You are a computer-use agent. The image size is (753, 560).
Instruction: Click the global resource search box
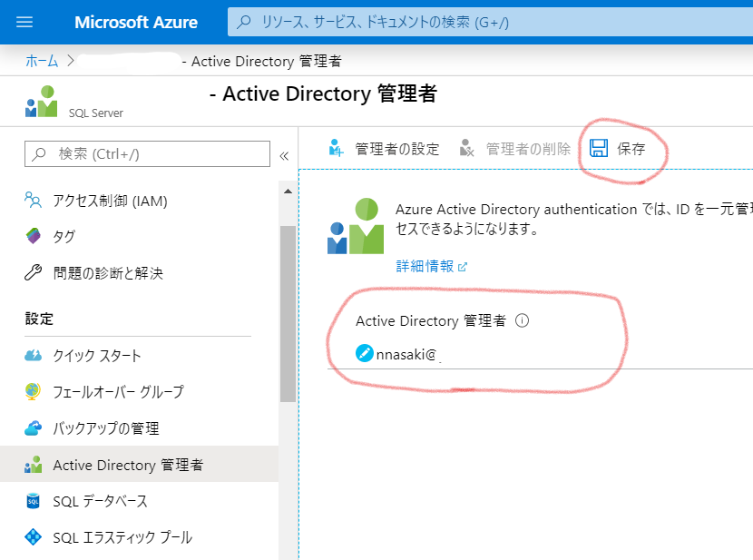click(x=490, y=22)
